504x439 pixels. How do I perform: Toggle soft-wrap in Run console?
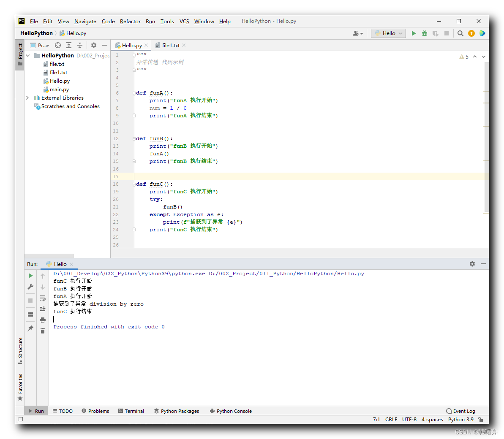(43, 298)
